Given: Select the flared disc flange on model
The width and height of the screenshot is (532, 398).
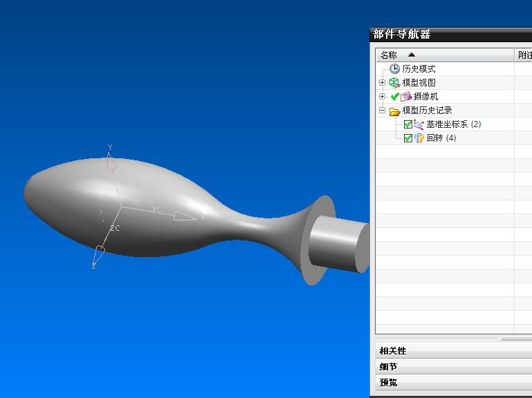Looking at the screenshot, I should (318, 240).
